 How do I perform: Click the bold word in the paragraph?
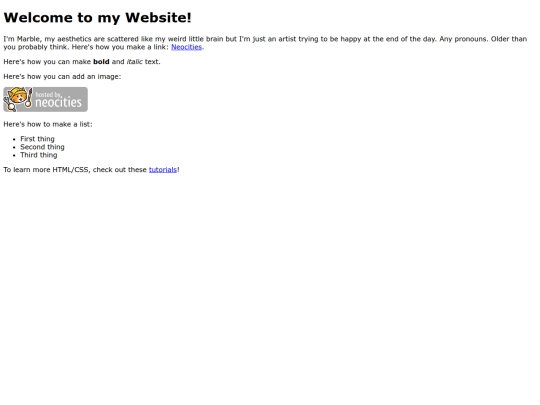pyautogui.click(x=101, y=62)
